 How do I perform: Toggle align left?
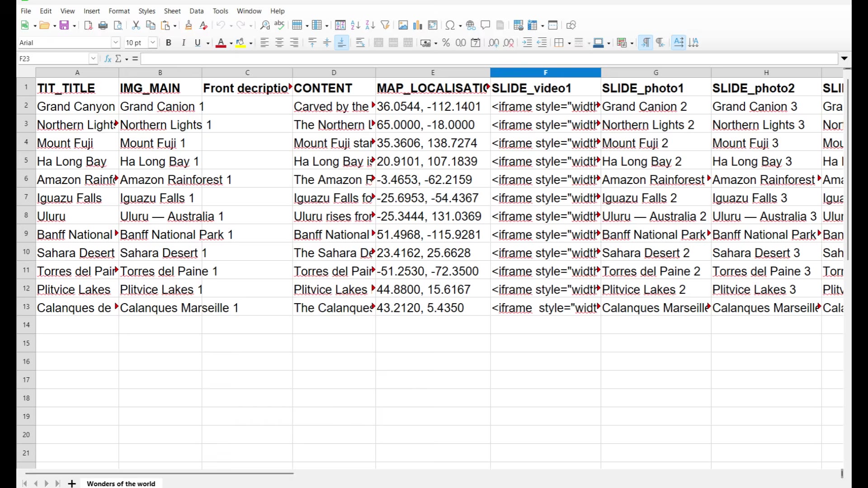(x=264, y=43)
